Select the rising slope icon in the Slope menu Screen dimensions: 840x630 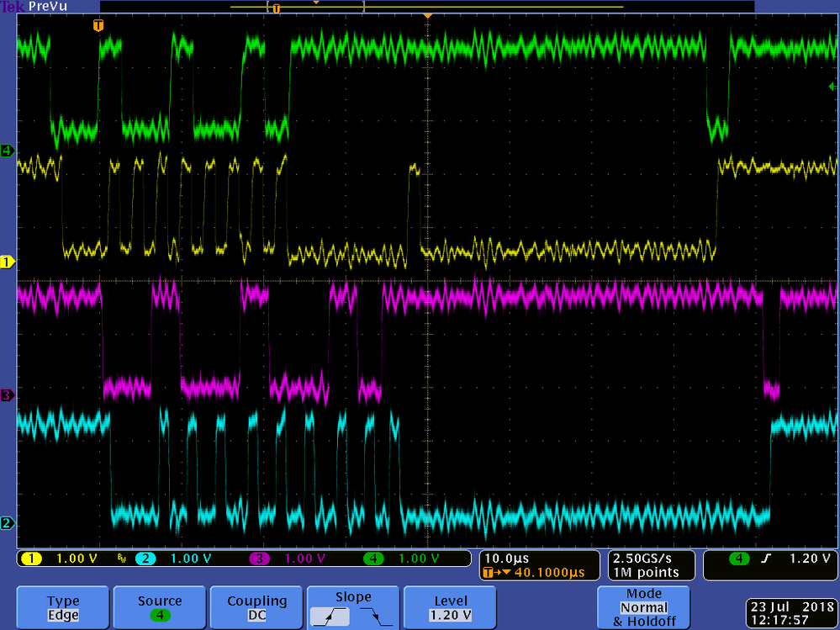pyautogui.click(x=330, y=617)
